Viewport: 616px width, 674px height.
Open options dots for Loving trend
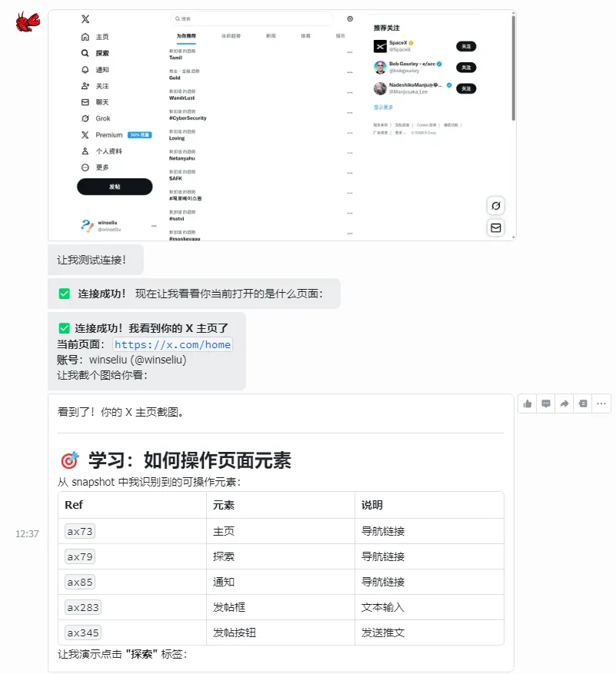coord(350,133)
